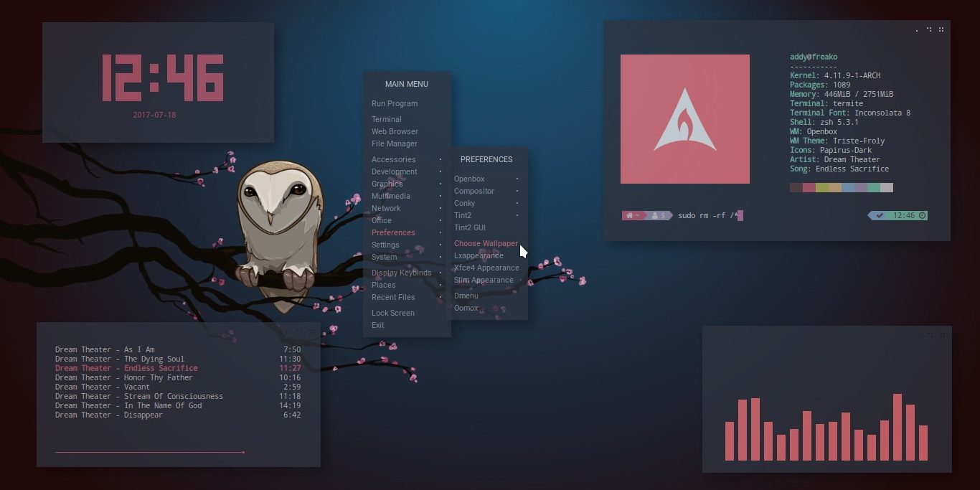Click the music player progress bar

pyautogui.click(x=150, y=452)
